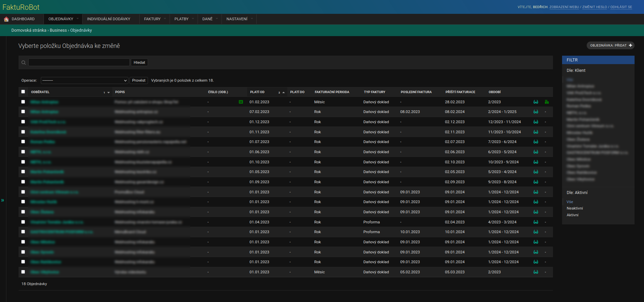Select the checkbox for the last order row

(23, 272)
